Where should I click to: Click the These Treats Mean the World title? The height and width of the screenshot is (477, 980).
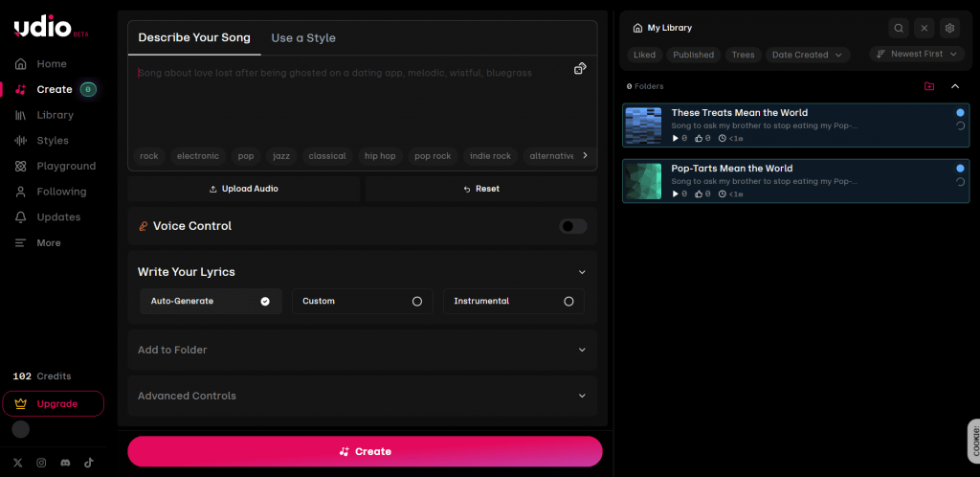click(740, 113)
